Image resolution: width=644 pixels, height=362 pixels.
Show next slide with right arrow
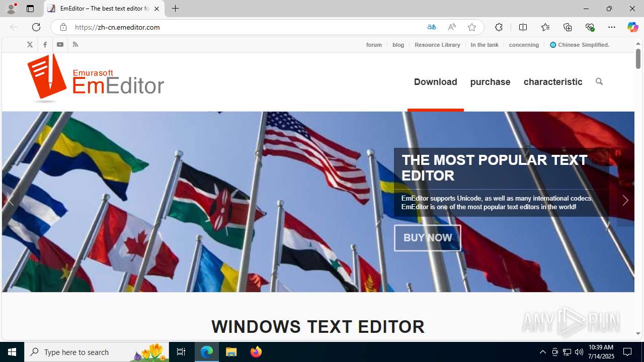[625, 201]
